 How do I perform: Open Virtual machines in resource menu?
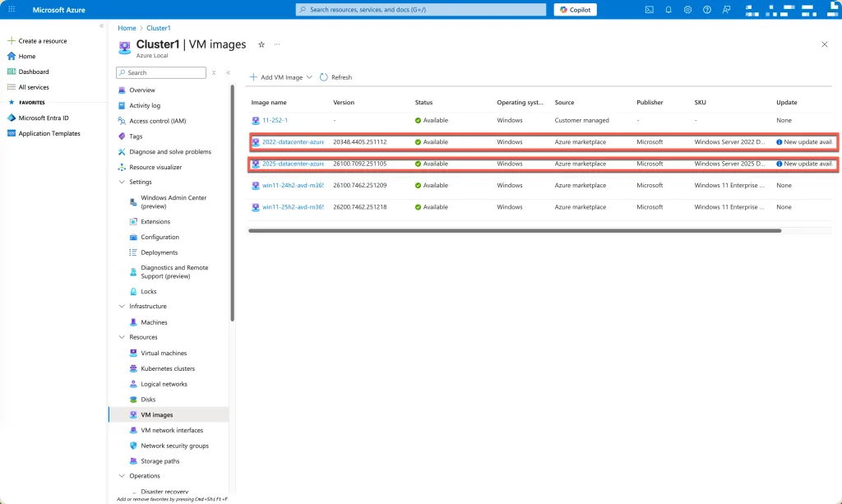pyautogui.click(x=164, y=354)
